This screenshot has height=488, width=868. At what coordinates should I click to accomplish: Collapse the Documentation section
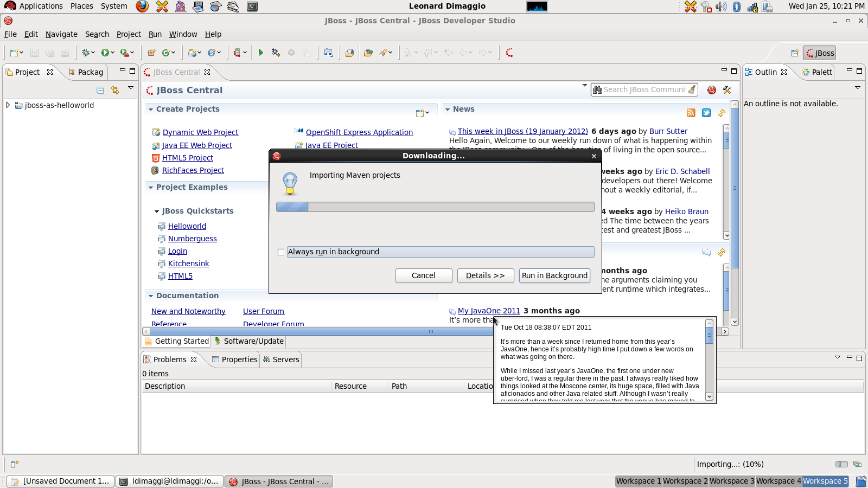point(151,296)
